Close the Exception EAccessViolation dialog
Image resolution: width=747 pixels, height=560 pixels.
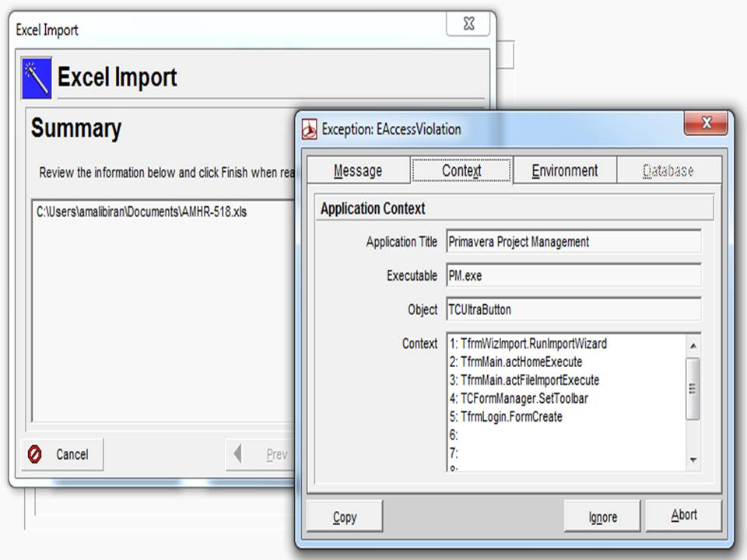pos(706,124)
